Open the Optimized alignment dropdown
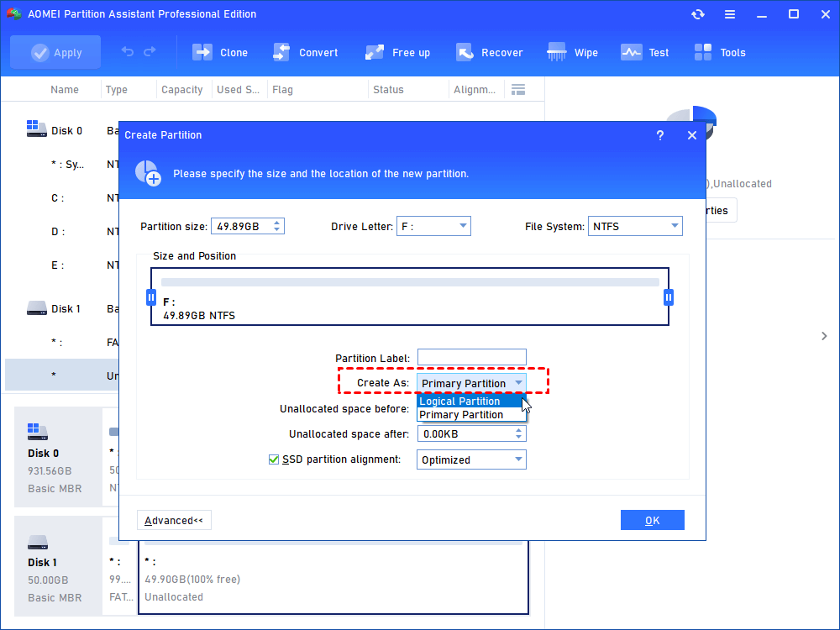Image resolution: width=840 pixels, height=630 pixels. tap(471, 459)
